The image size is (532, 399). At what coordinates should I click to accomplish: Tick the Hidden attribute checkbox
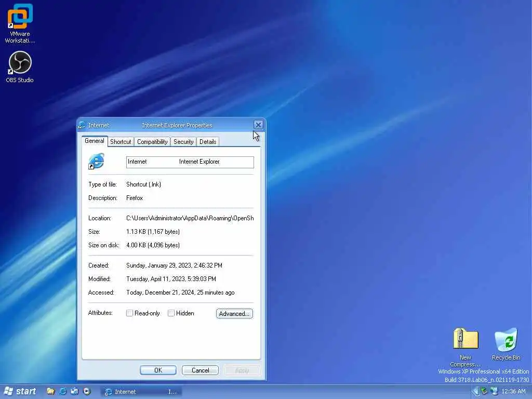click(171, 313)
